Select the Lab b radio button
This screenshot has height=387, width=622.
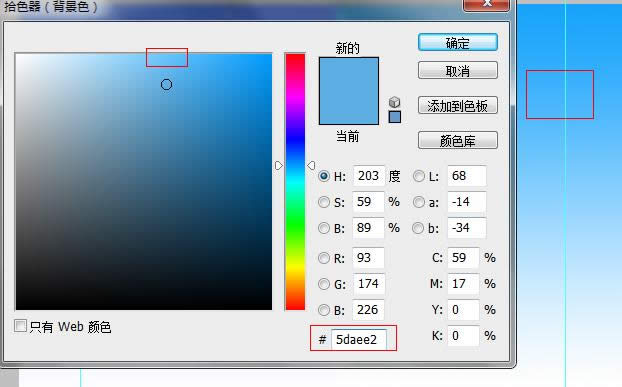(x=418, y=228)
